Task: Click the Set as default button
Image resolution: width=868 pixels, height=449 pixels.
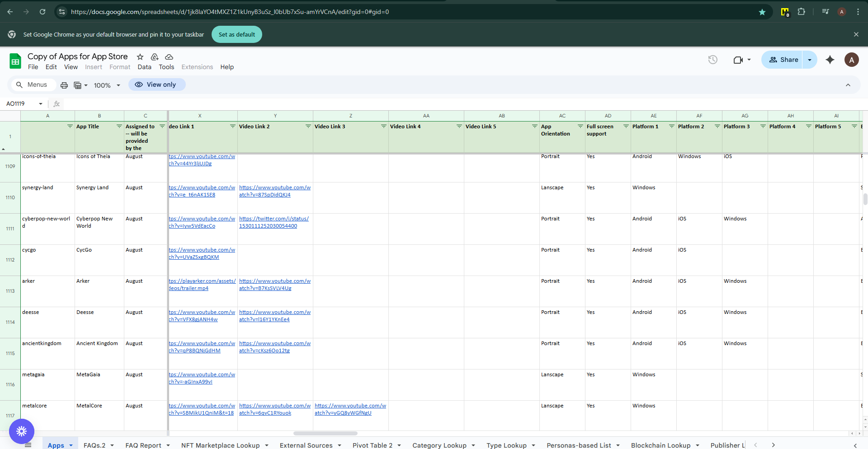Action: [x=236, y=34]
